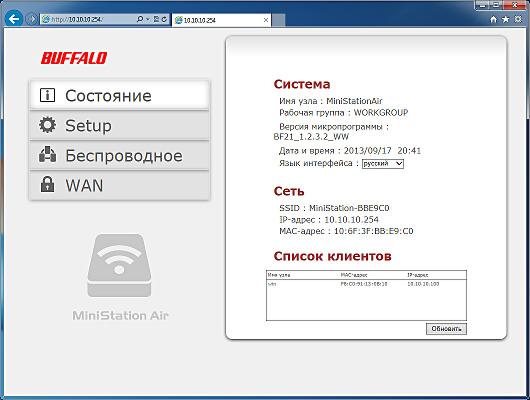Click the MiniStation Air drive image
Viewport: 530px width, 400px height.
coord(119,265)
